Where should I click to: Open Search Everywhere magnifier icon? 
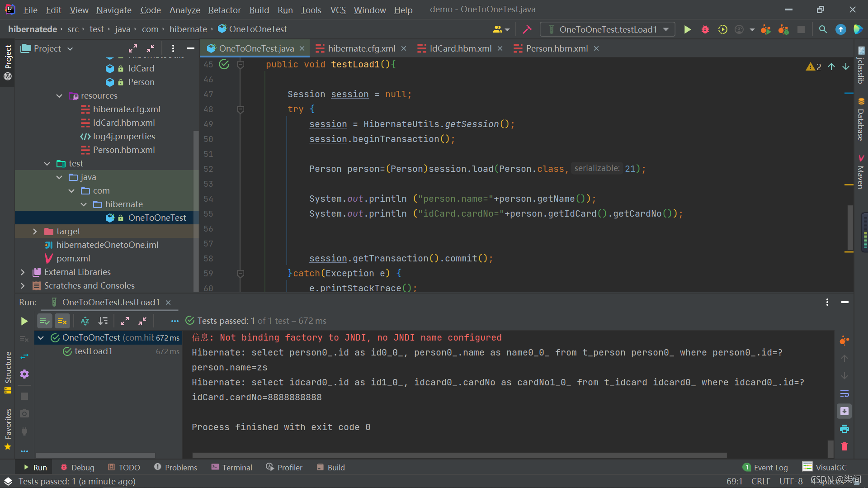tap(823, 29)
